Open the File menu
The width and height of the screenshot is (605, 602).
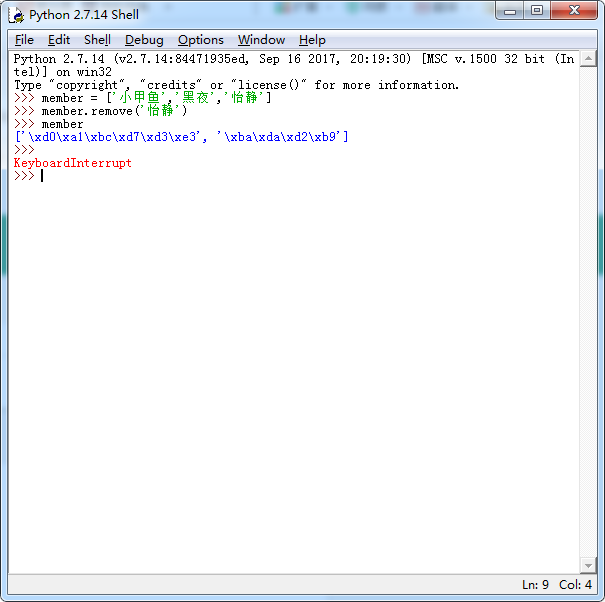24,40
